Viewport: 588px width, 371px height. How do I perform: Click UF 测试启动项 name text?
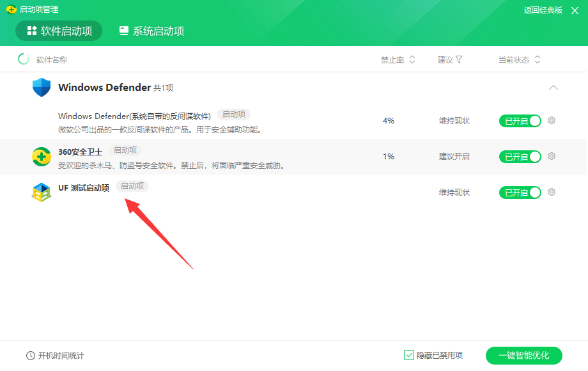coord(84,188)
